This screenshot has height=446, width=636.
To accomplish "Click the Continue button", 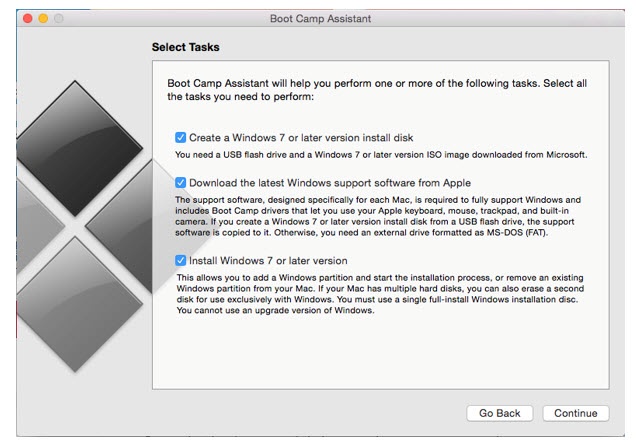I will [575, 413].
